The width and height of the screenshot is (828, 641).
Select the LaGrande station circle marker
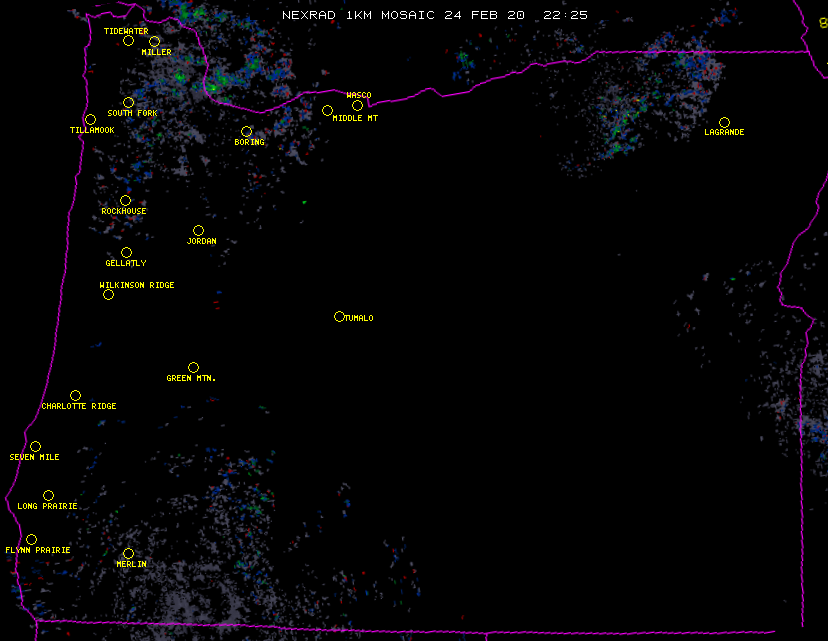[724, 123]
